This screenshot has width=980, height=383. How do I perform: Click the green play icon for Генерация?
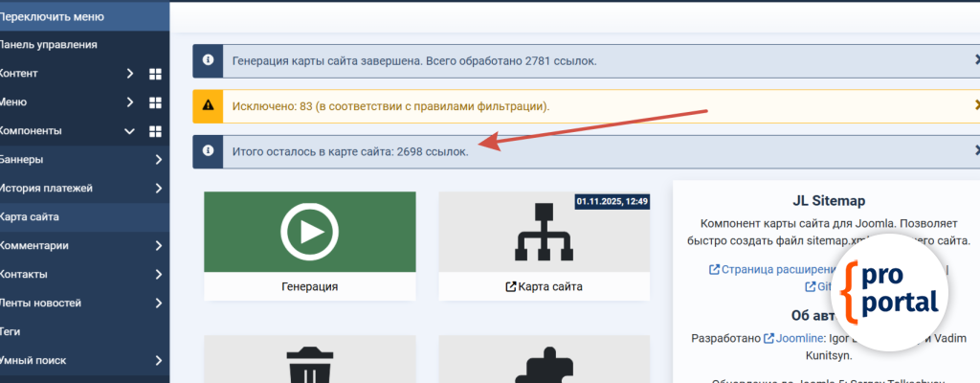pyautogui.click(x=309, y=232)
